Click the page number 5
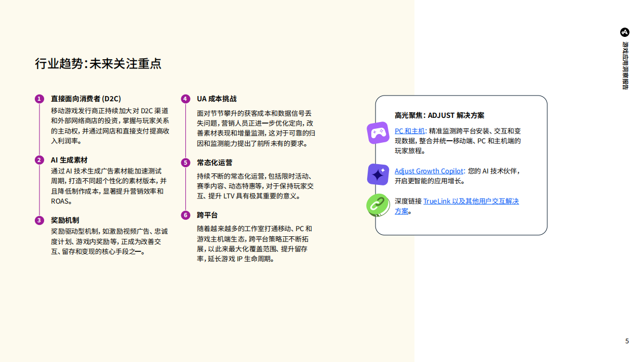The image size is (644, 362). coord(627,341)
